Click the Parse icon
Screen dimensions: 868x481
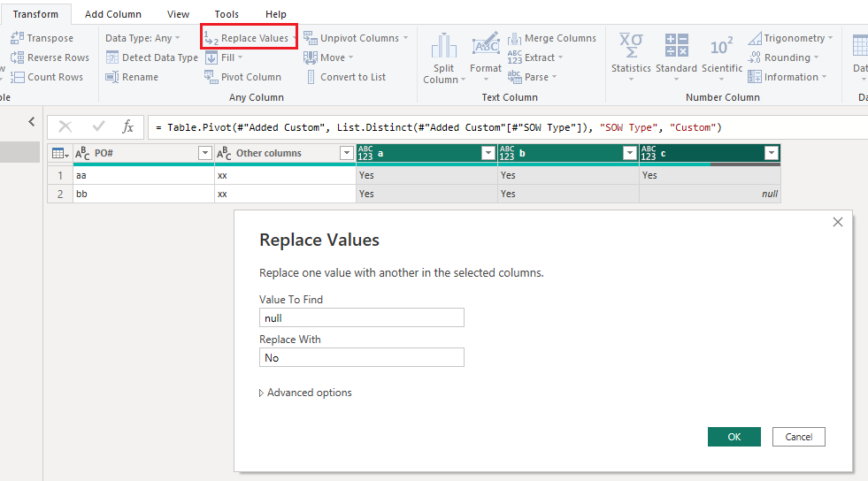click(x=514, y=77)
